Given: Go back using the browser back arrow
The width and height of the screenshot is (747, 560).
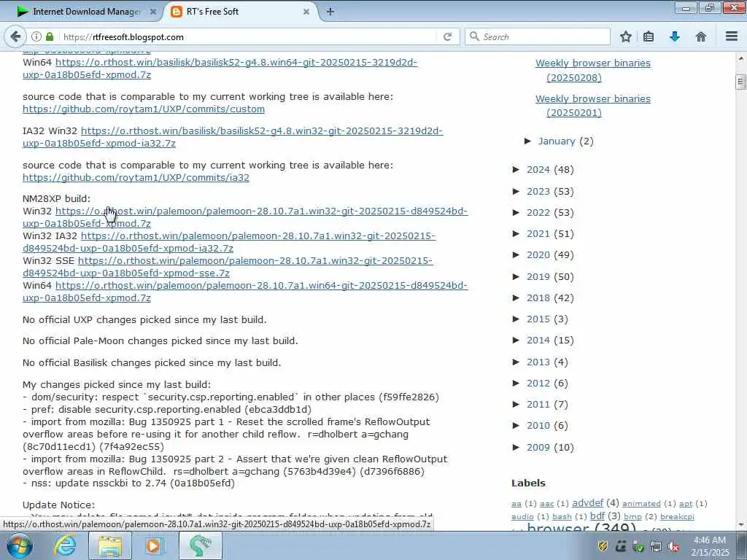Looking at the screenshot, I should point(15,36).
